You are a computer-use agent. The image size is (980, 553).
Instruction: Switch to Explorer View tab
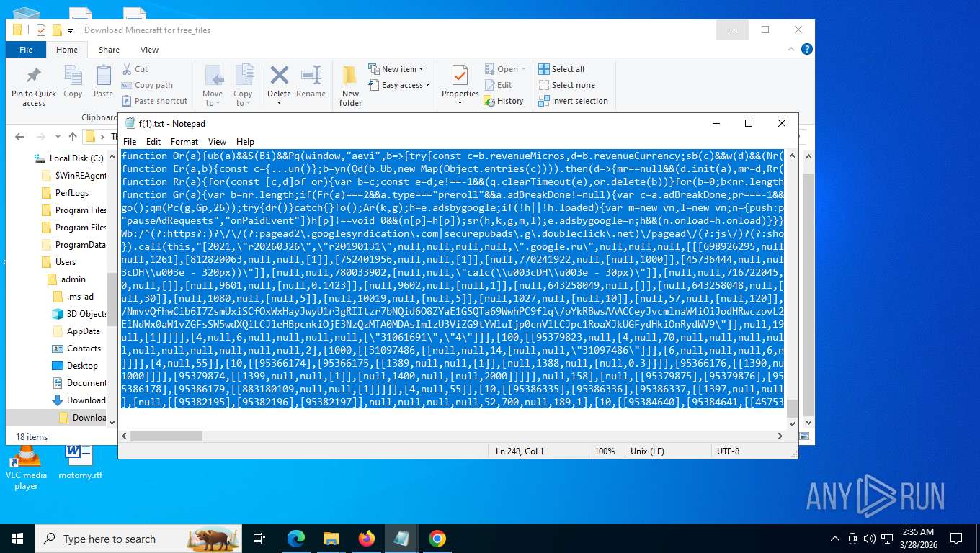[150, 50]
